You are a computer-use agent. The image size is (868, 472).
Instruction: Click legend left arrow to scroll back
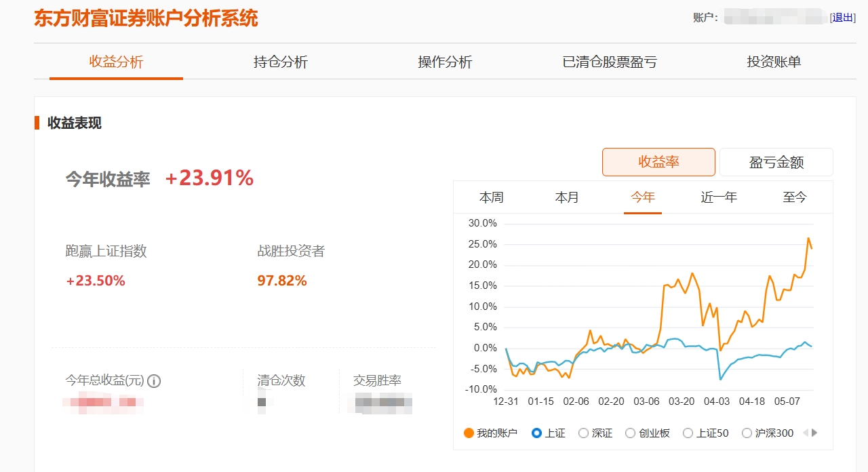pyautogui.click(x=806, y=433)
